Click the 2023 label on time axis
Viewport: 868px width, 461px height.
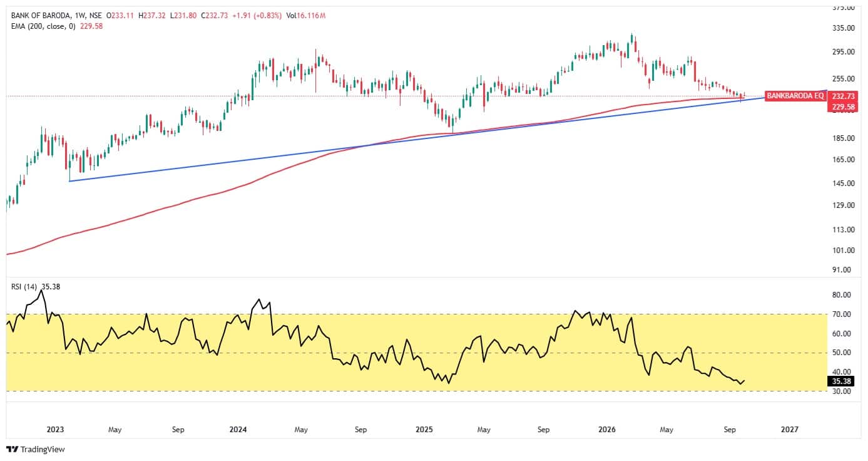pos(56,430)
